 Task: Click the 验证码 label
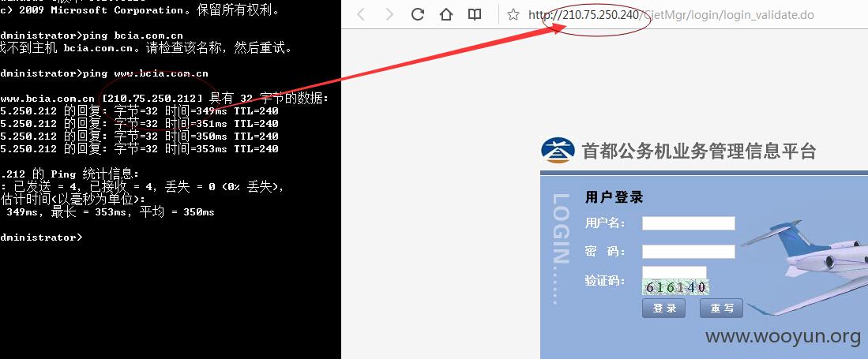tap(604, 280)
